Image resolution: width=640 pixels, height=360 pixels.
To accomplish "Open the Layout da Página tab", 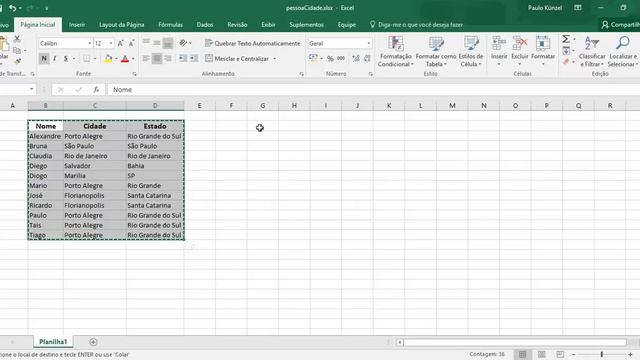I will pos(122,25).
